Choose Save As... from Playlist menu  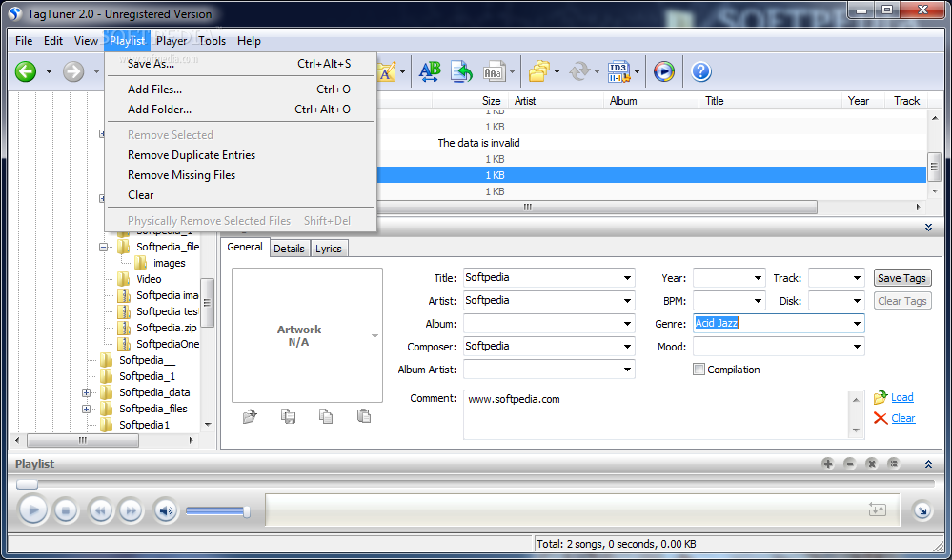click(240, 64)
